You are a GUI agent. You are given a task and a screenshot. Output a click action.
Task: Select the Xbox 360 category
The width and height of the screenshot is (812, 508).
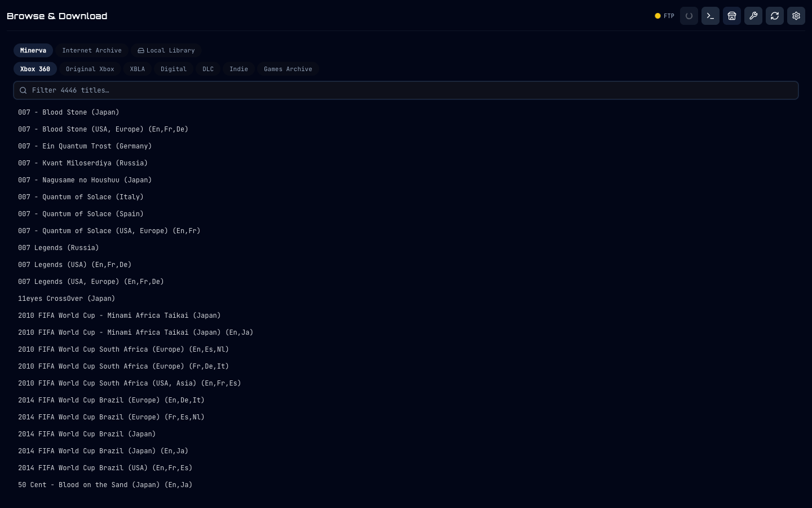click(x=35, y=69)
